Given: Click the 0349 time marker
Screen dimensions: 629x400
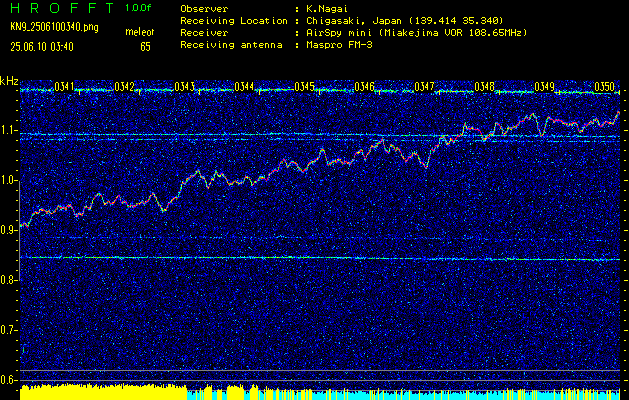Looking at the screenshot, I should (544, 86).
